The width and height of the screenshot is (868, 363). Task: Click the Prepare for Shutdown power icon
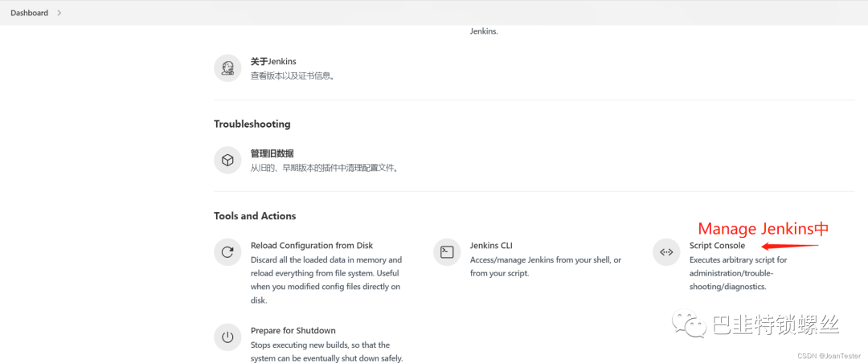click(x=227, y=337)
